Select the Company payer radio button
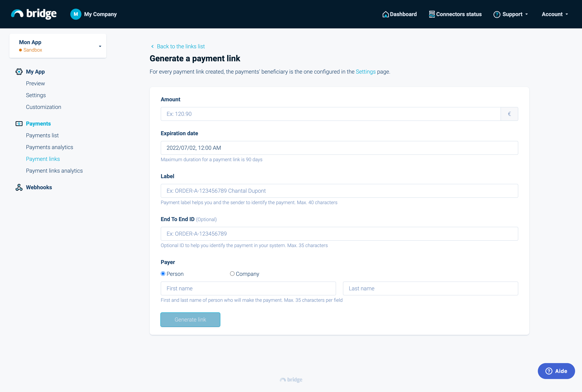This screenshot has width=582, height=392. pos(232,274)
